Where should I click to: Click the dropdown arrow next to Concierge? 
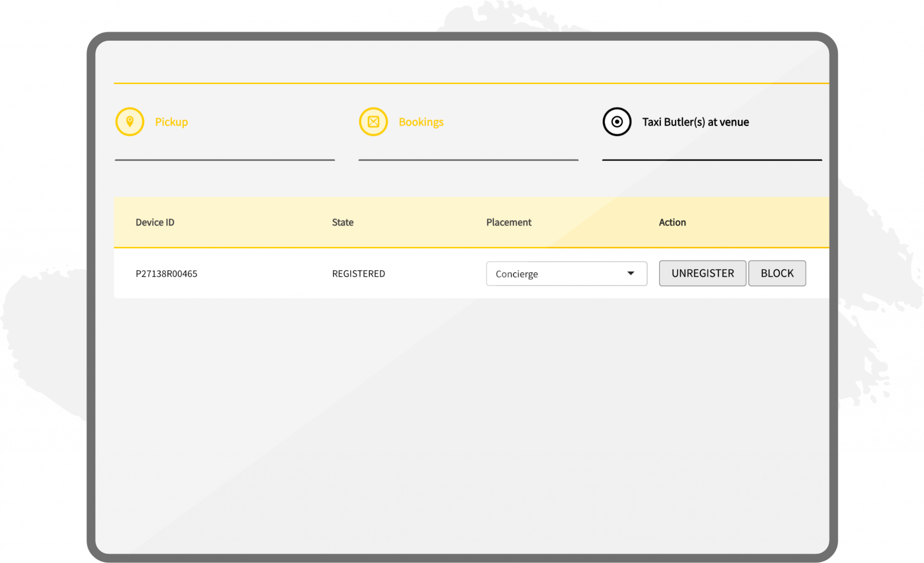point(631,273)
